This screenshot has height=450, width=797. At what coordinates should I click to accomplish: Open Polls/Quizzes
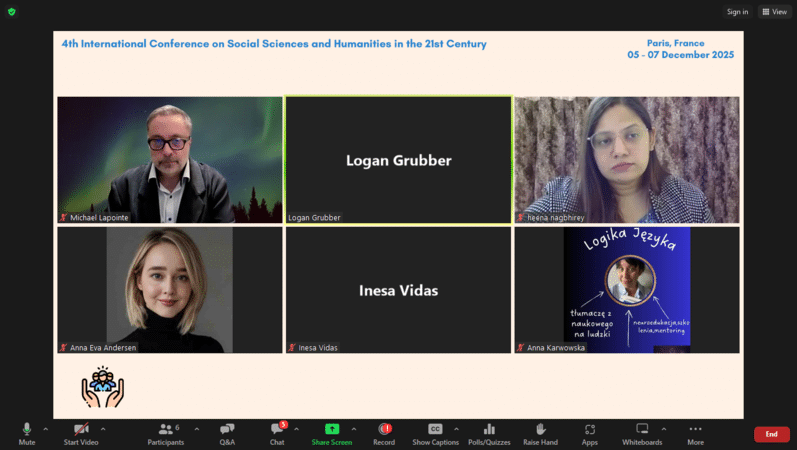pos(489,432)
